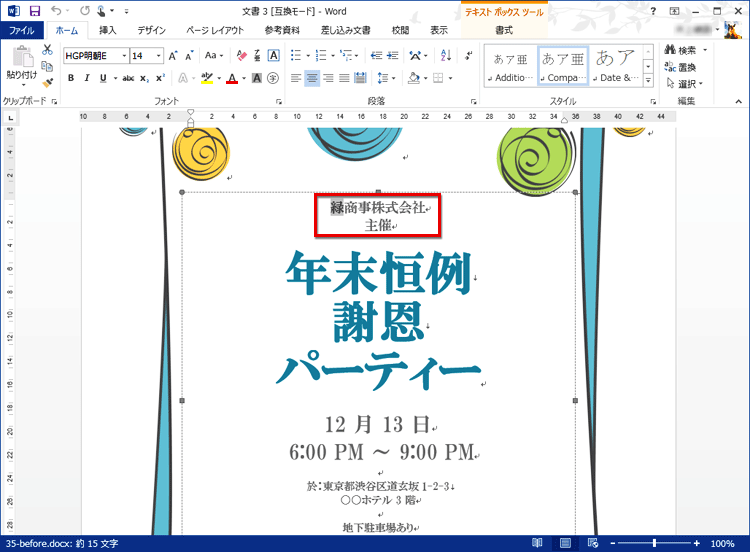750x552 pixels.
Task: Click the character border icon
Action: point(274,55)
